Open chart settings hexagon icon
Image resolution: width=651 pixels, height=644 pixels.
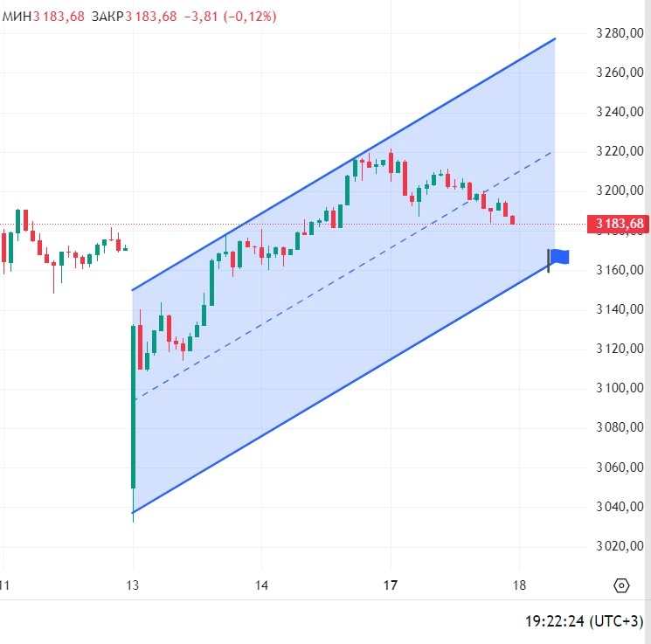(x=621, y=585)
